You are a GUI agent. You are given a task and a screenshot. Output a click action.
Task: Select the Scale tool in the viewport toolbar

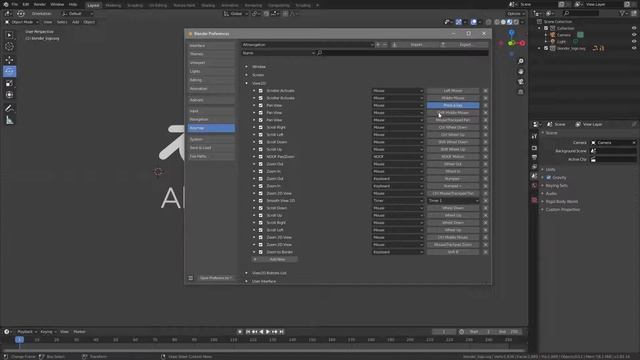click(x=9, y=83)
